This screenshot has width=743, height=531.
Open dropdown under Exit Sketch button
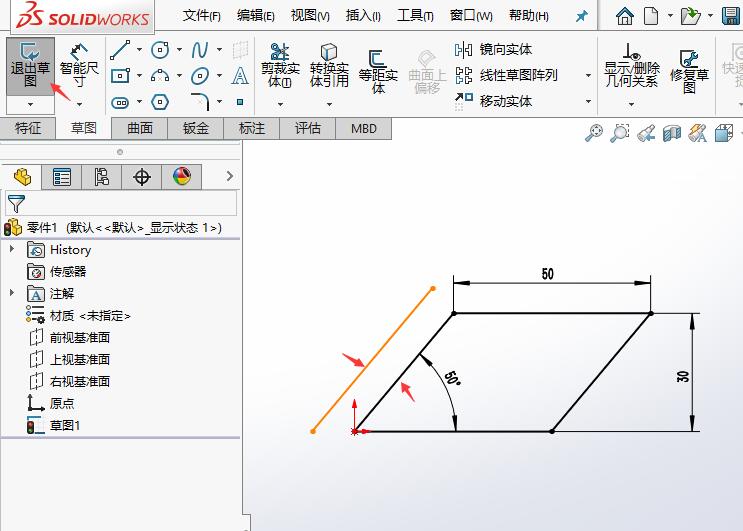coord(30,104)
